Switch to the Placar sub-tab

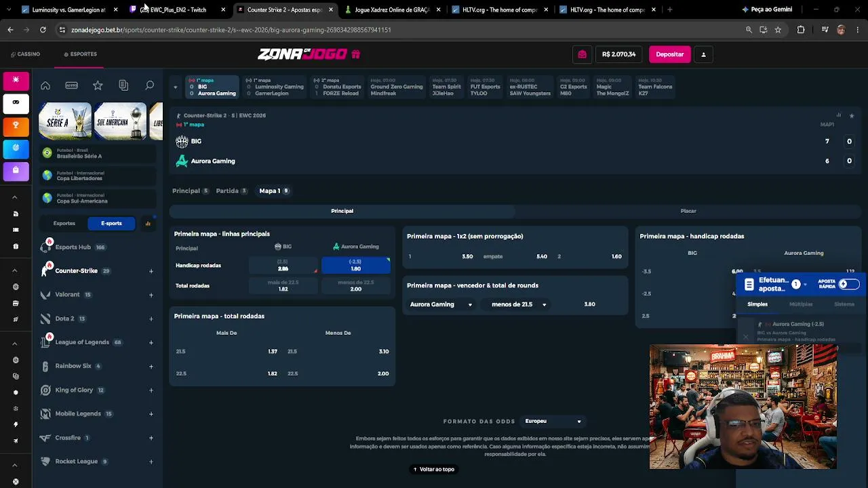pyautogui.click(x=688, y=211)
